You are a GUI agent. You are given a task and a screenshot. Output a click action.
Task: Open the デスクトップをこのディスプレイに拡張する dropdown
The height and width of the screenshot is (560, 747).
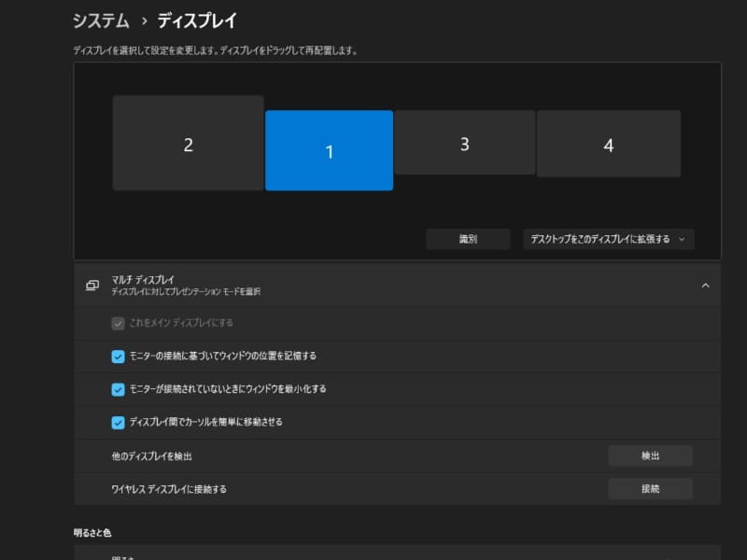(x=609, y=239)
